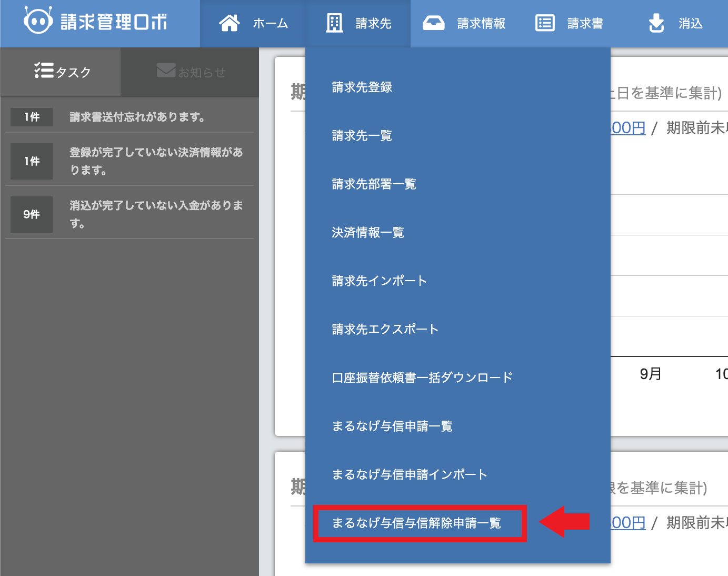
Task: Select 口座振替依頼書一括ダウンロード menu entry
Action: (x=423, y=378)
